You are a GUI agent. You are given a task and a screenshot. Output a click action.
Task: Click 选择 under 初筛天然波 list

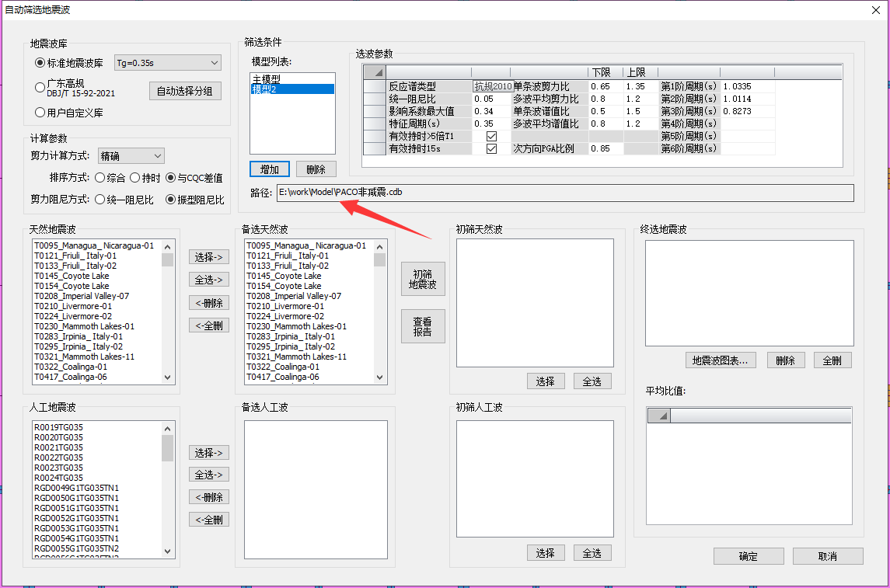pyautogui.click(x=546, y=381)
